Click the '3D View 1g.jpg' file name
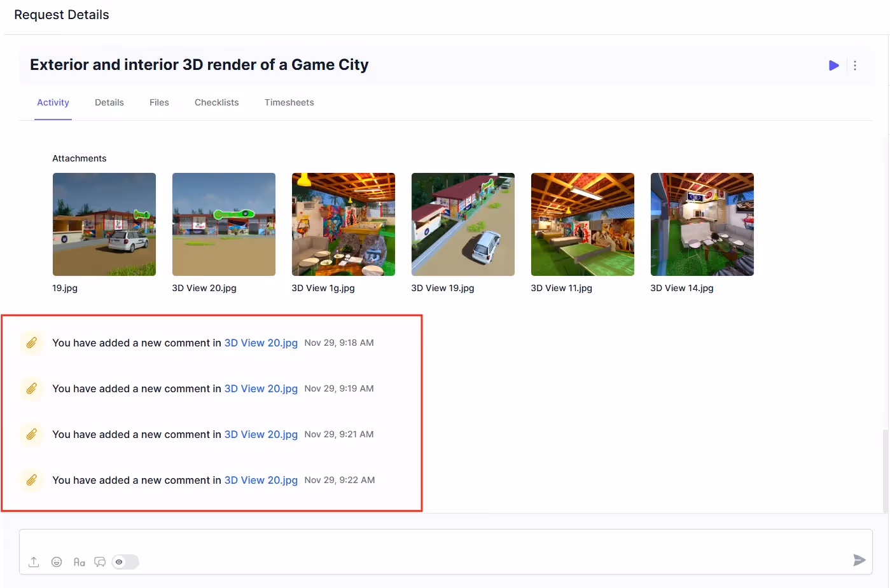 pyautogui.click(x=323, y=288)
